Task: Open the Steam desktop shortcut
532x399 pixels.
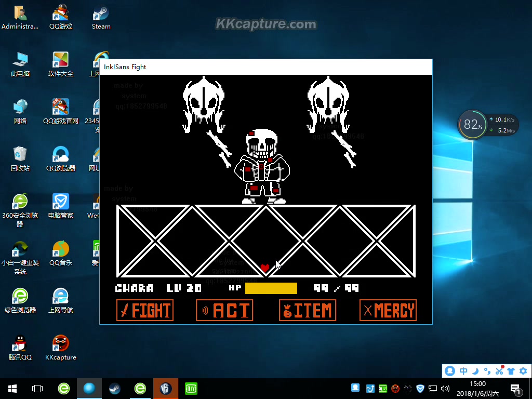Action: [x=101, y=17]
